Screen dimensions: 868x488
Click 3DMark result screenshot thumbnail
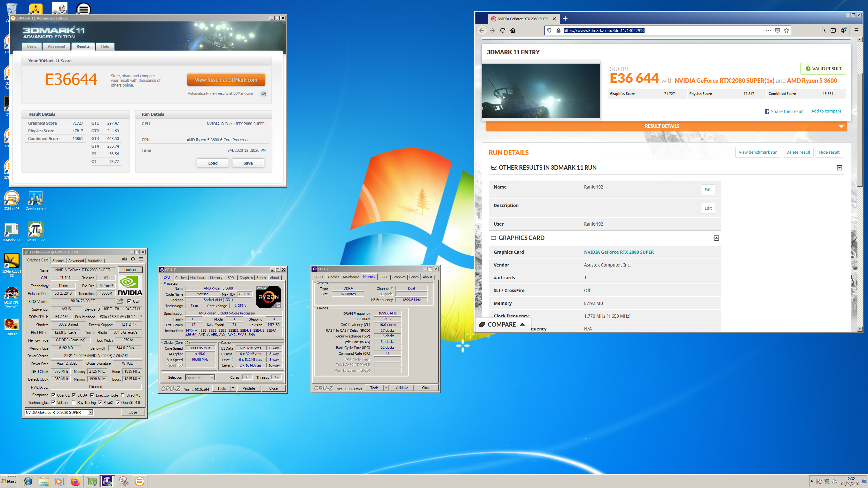541,90
